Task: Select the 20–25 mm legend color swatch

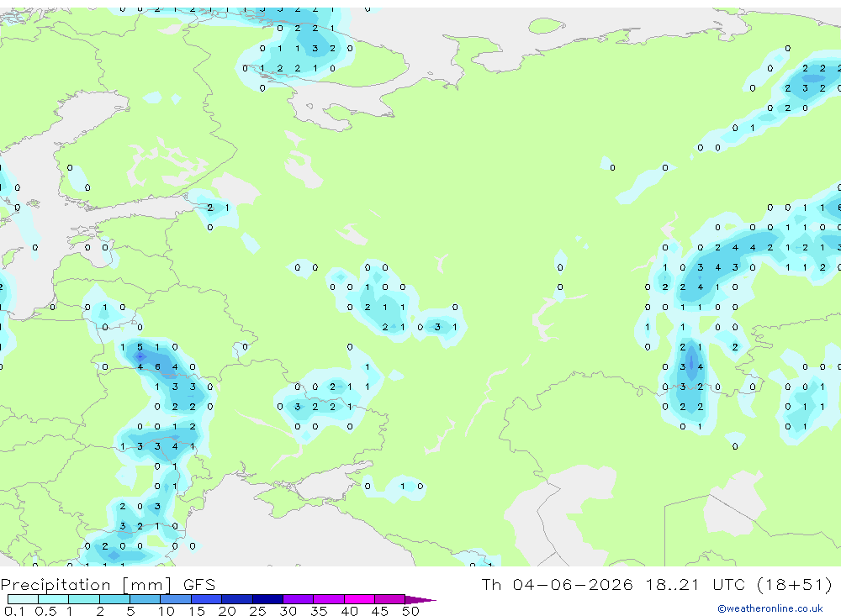Action: (x=237, y=599)
